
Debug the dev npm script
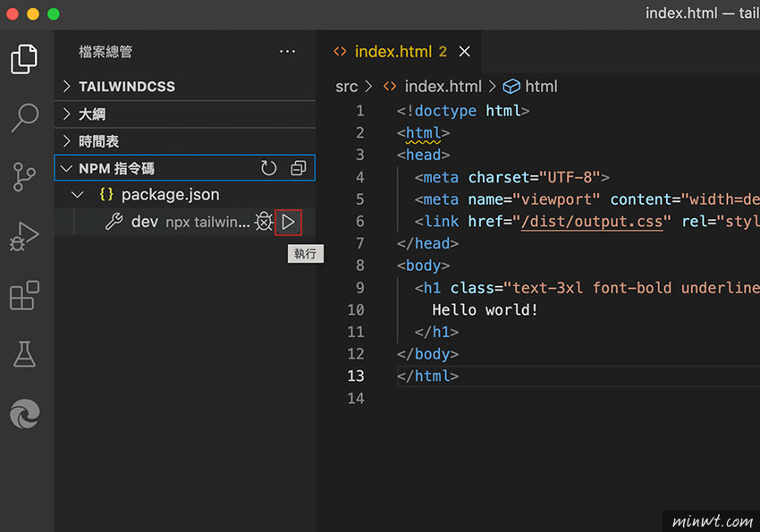coord(264,222)
